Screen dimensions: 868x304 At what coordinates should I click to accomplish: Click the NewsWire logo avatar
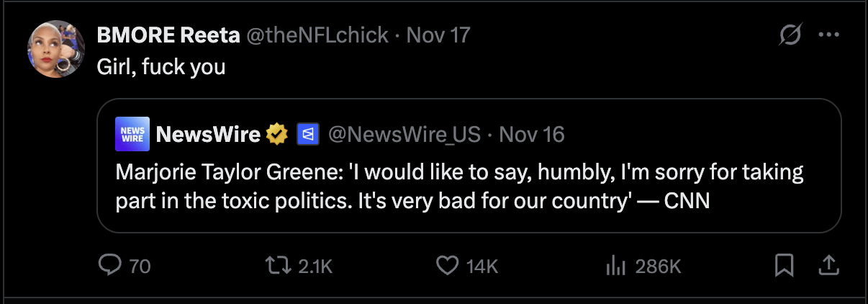tap(132, 134)
